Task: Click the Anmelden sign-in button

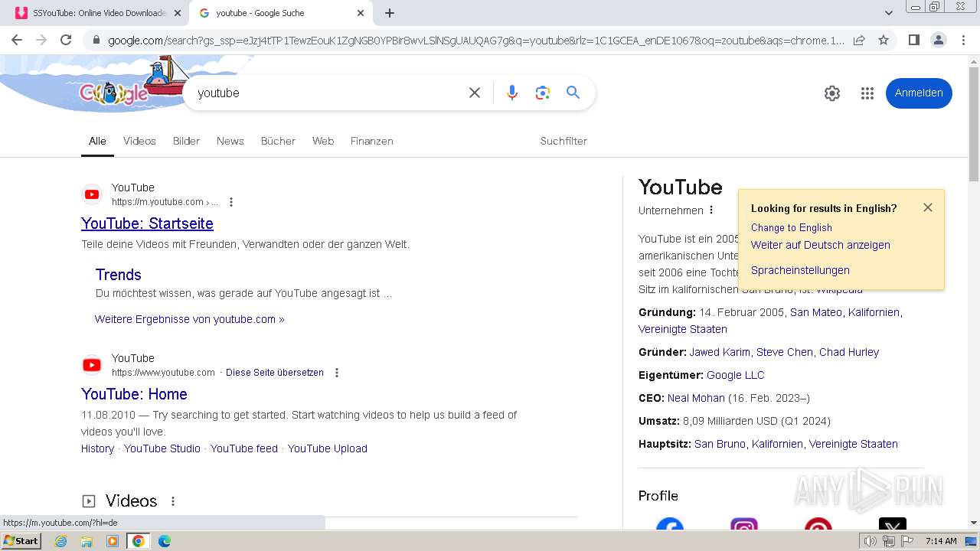Action: [x=919, y=93]
